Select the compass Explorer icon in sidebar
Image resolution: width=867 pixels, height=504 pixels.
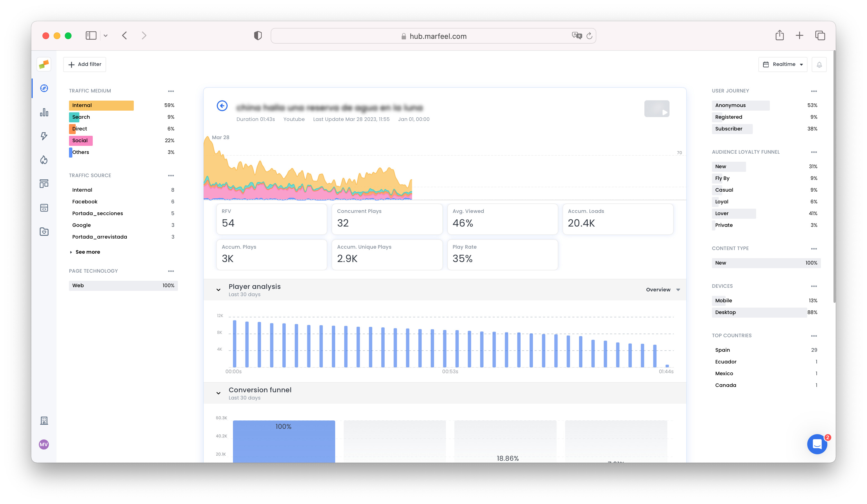point(44,88)
